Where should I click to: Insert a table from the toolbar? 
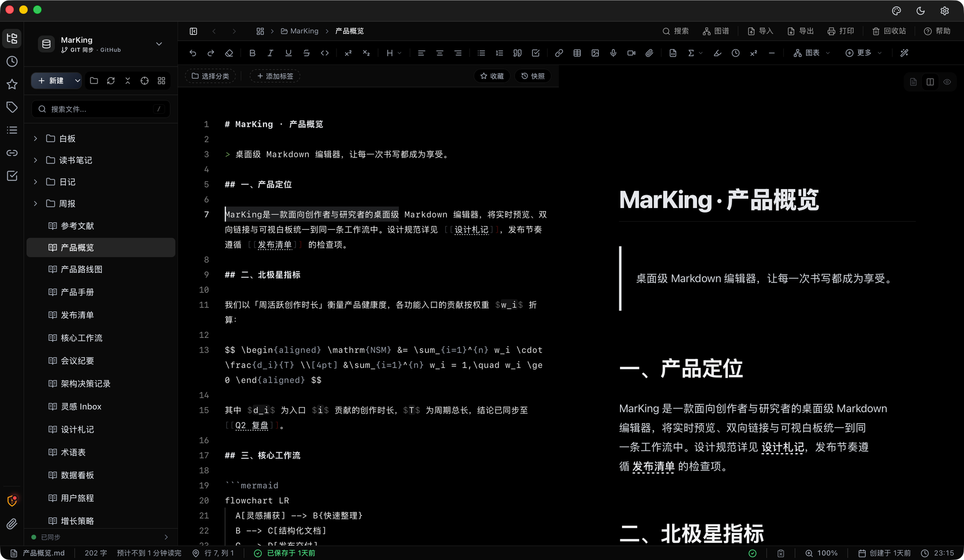577,53
